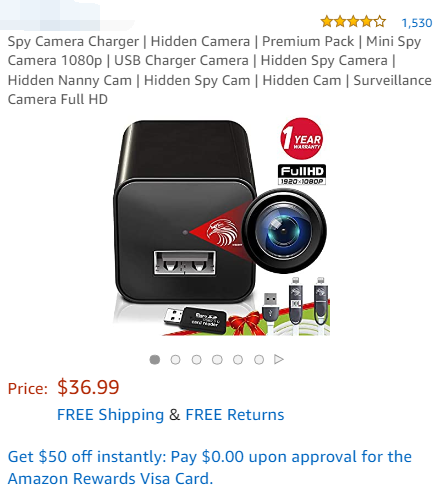Viewport: 439px width, 501px height.
Task: Click the red eagle logo on charger
Action: (222, 232)
